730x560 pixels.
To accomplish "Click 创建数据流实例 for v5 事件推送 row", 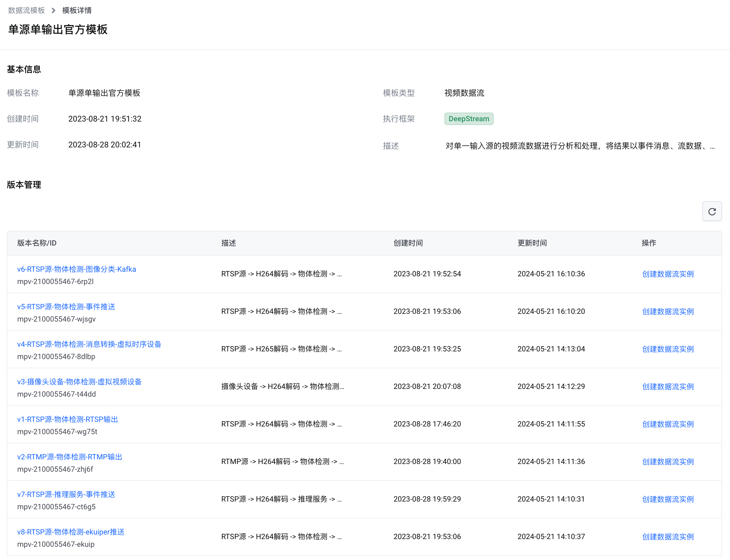I will tap(668, 311).
